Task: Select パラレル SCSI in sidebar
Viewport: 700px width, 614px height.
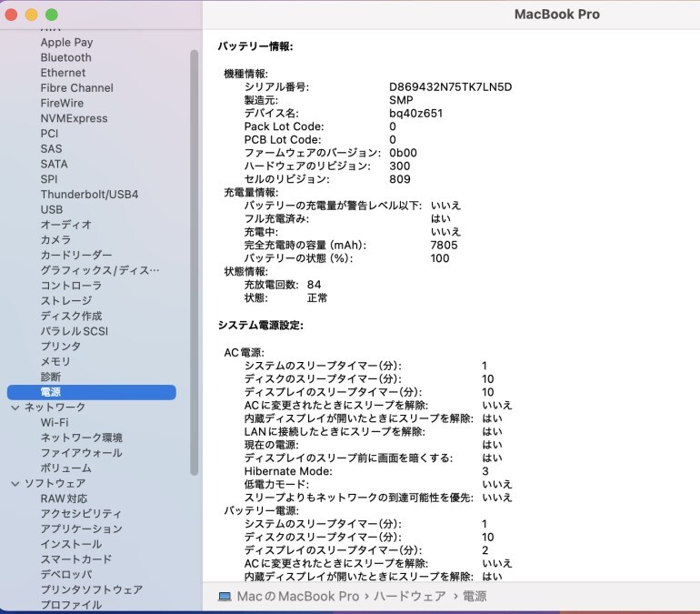Action: [x=75, y=331]
